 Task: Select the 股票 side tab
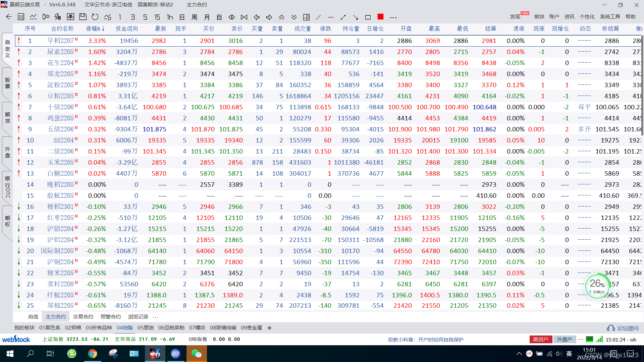tap(7, 83)
